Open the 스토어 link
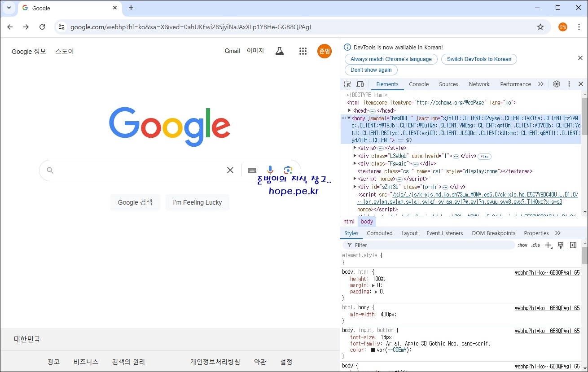This screenshot has width=588, height=372. 65,52
